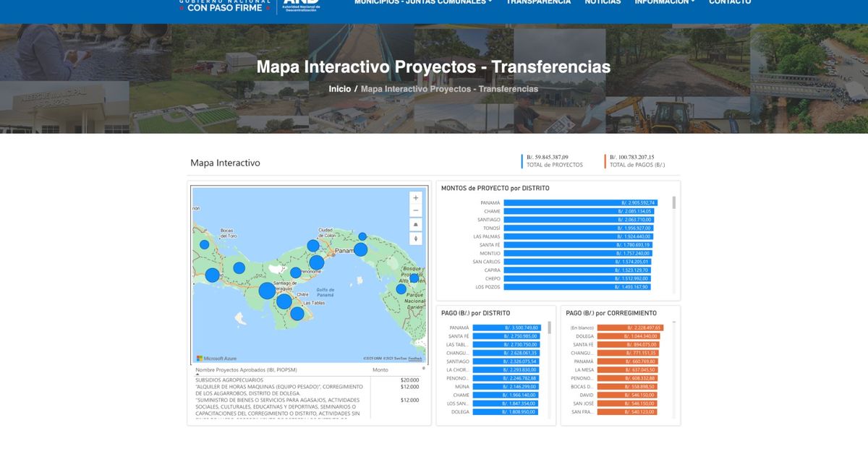Screen dimensions: 868x454
Task: Zoom out of the map with minus button
Action: (415, 211)
